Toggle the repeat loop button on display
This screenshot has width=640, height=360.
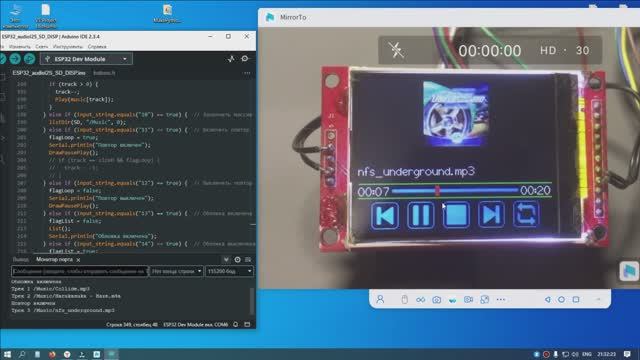click(526, 213)
